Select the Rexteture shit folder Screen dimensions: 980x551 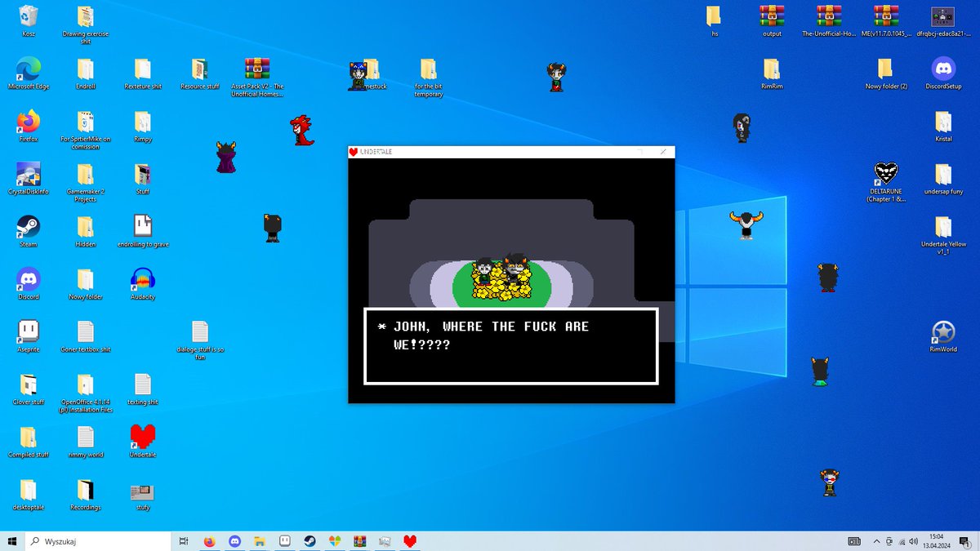click(142, 73)
